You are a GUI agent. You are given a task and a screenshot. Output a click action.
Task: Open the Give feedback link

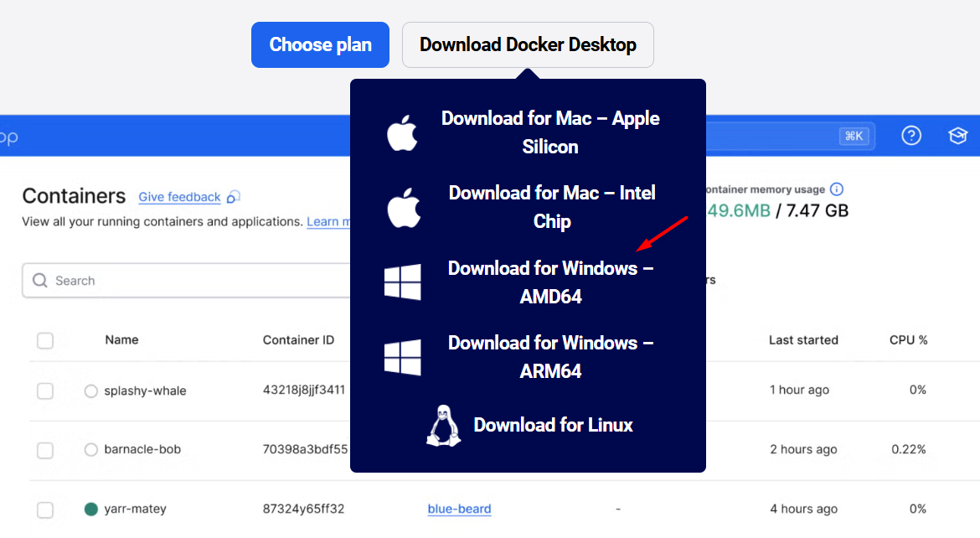tap(179, 197)
